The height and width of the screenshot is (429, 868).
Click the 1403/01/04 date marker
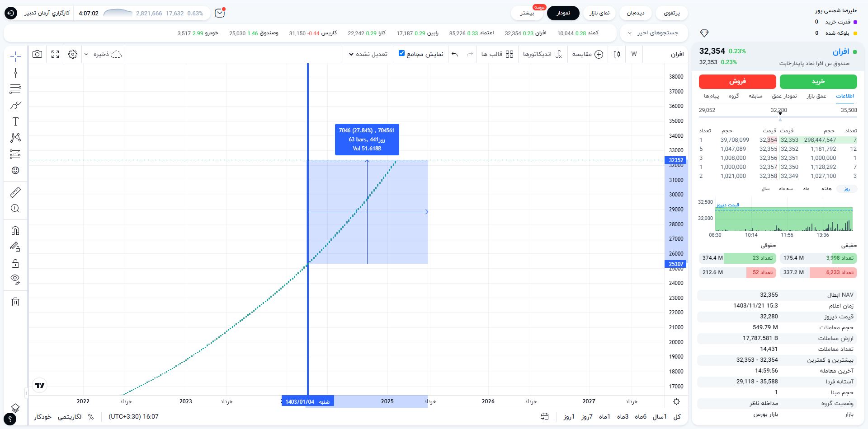pos(307,401)
